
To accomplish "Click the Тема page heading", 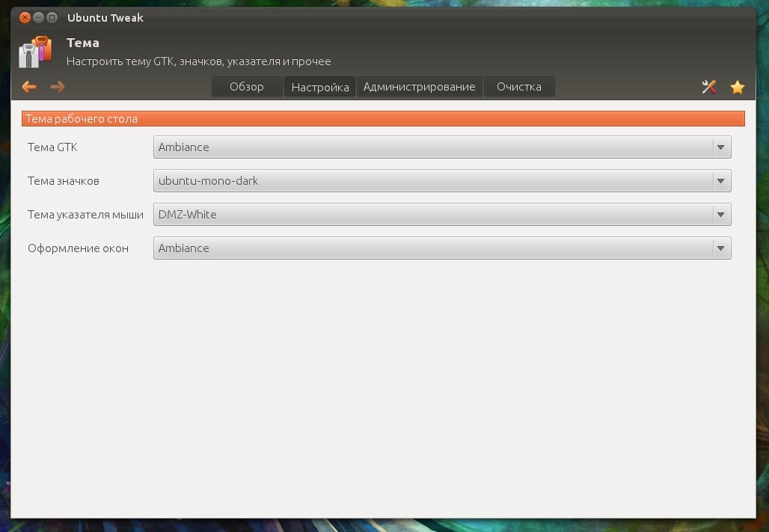I will click(x=83, y=43).
